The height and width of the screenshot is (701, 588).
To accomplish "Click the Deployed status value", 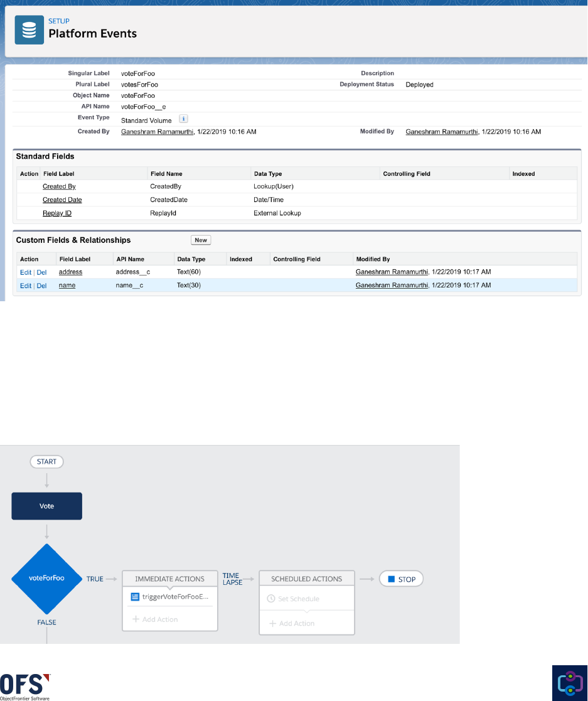I will tap(419, 85).
